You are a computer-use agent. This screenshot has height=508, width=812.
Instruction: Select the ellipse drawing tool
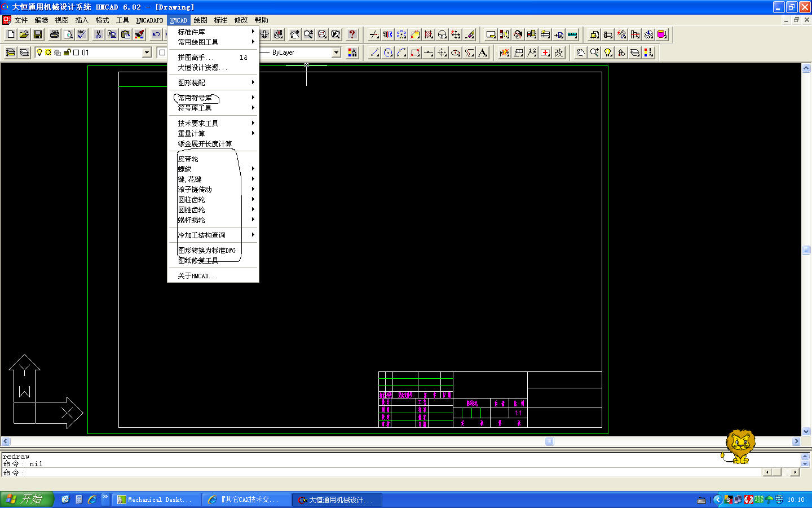[456, 52]
